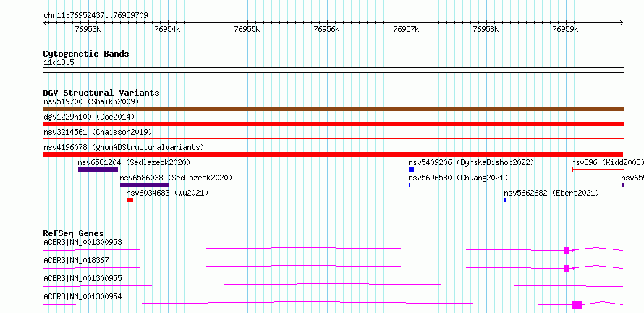Click the 76955k ruler tick label

(246, 29)
